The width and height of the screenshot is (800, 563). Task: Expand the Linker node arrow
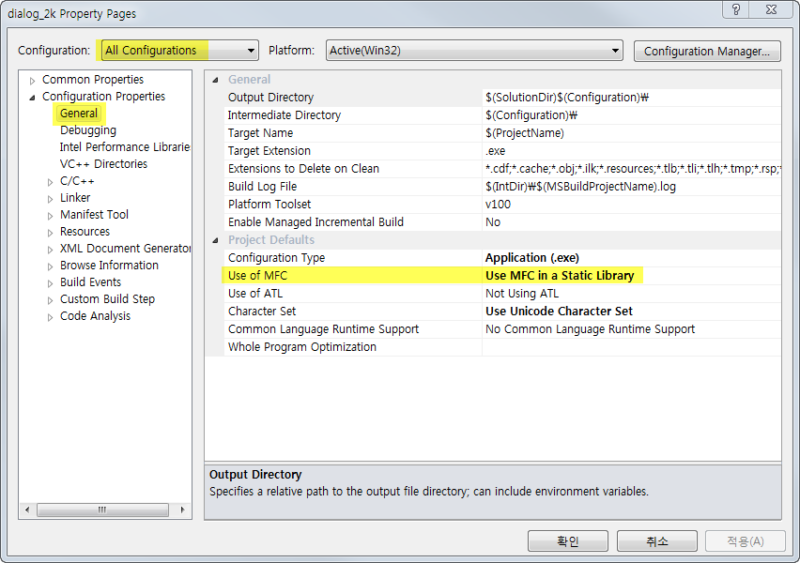(x=50, y=199)
